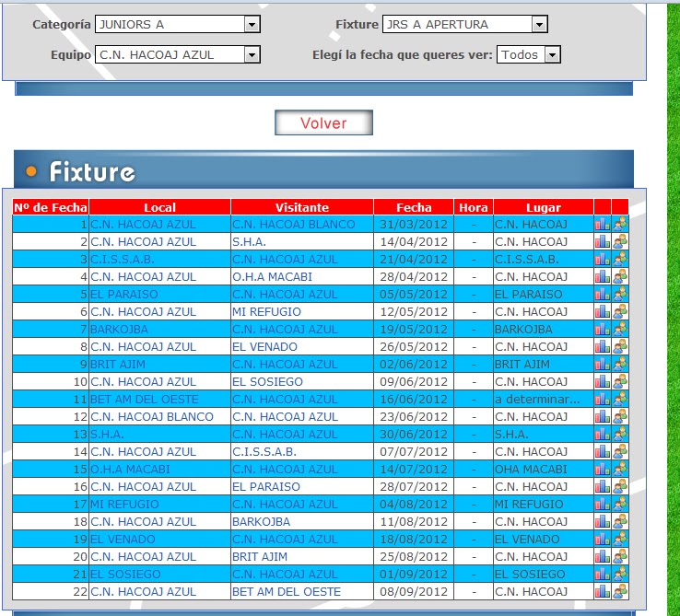The width and height of the screenshot is (680, 616).
Task: Open statistics chart icon for row 6
Action: (x=602, y=312)
